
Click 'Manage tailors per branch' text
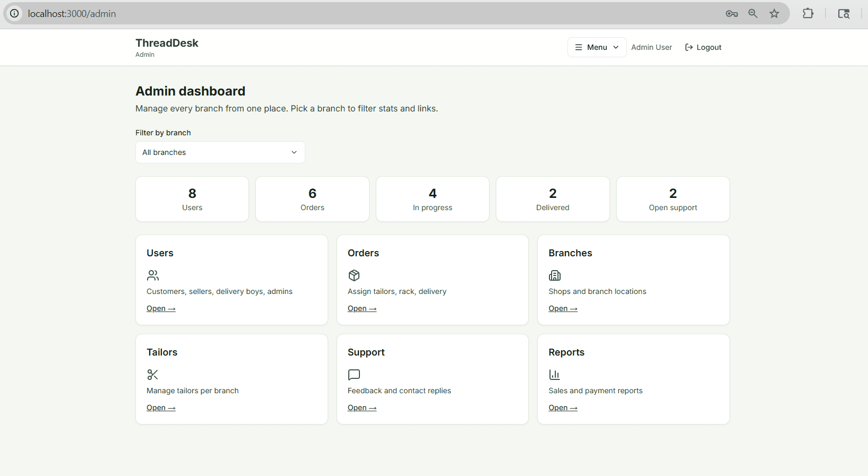(x=193, y=391)
